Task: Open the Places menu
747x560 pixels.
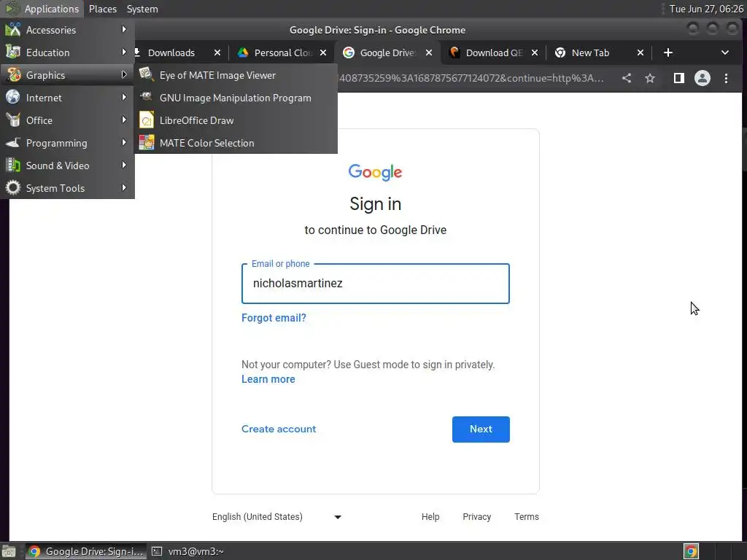Action: 103,9
